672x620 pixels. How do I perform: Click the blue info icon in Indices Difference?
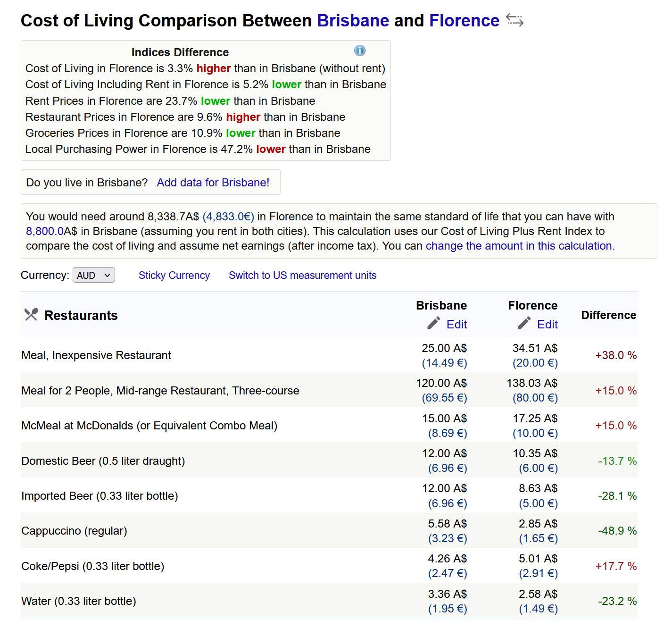point(359,51)
